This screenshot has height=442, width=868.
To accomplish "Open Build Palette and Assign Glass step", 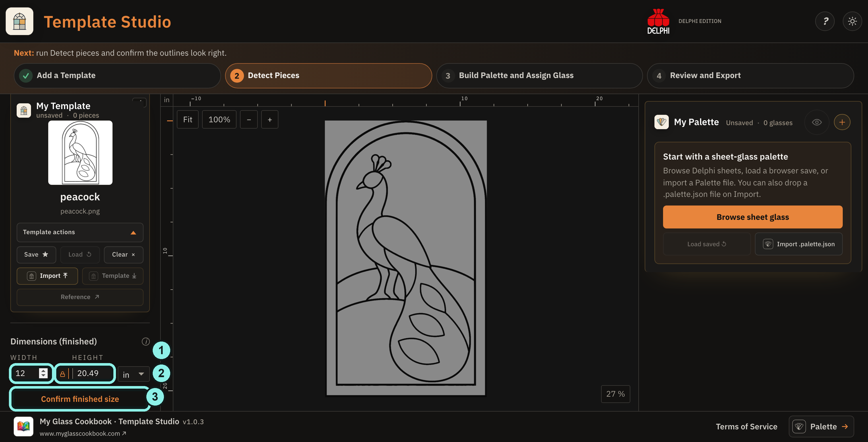I will pos(539,75).
